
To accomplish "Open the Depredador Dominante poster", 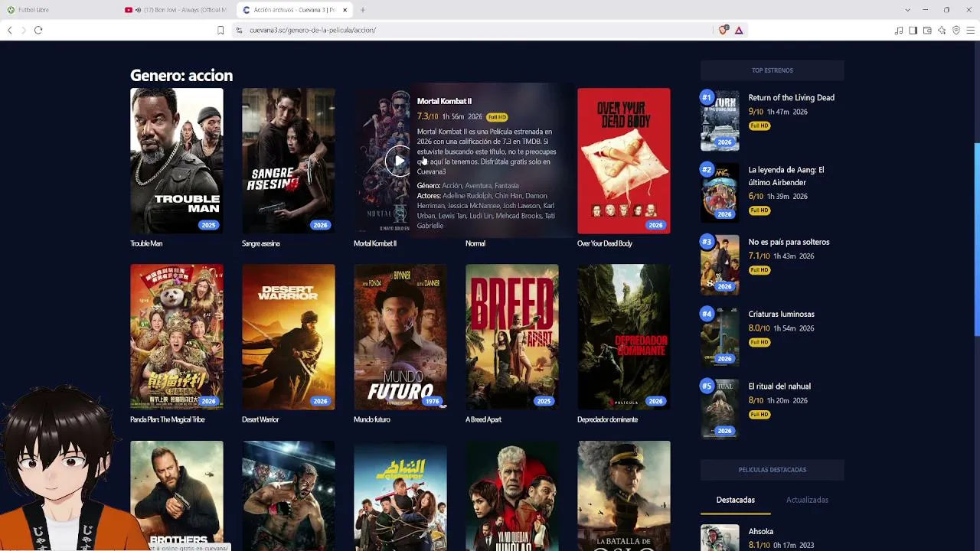I will tap(624, 337).
